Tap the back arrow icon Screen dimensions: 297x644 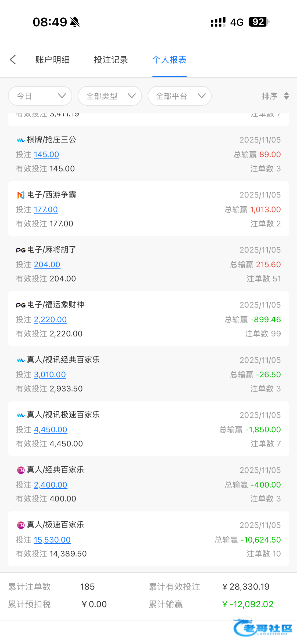click(x=13, y=60)
